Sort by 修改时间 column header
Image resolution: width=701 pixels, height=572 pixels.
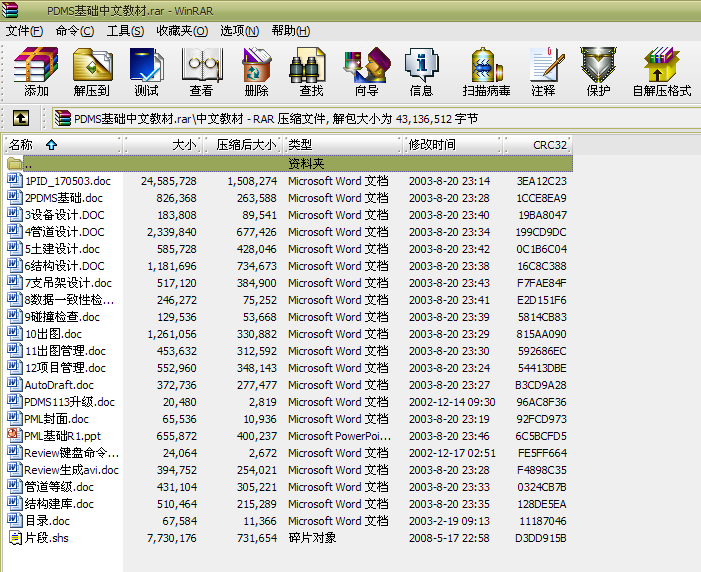pyautogui.click(x=453, y=145)
